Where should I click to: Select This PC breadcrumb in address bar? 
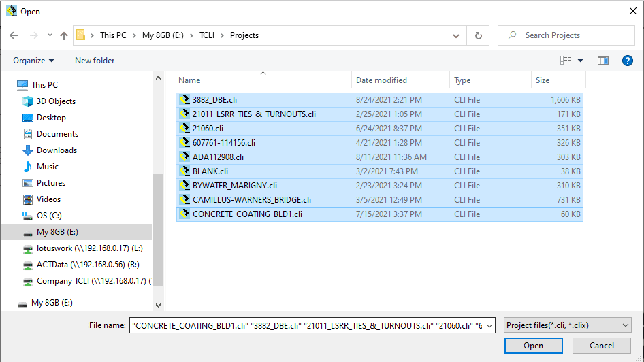pyautogui.click(x=113, y=35)
